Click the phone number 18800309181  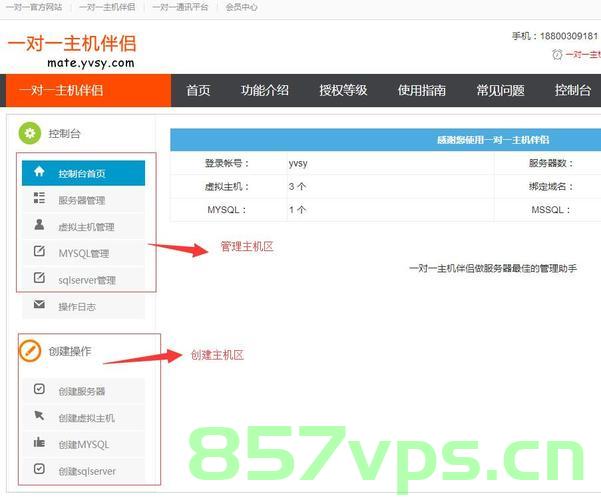pos(569,36)
